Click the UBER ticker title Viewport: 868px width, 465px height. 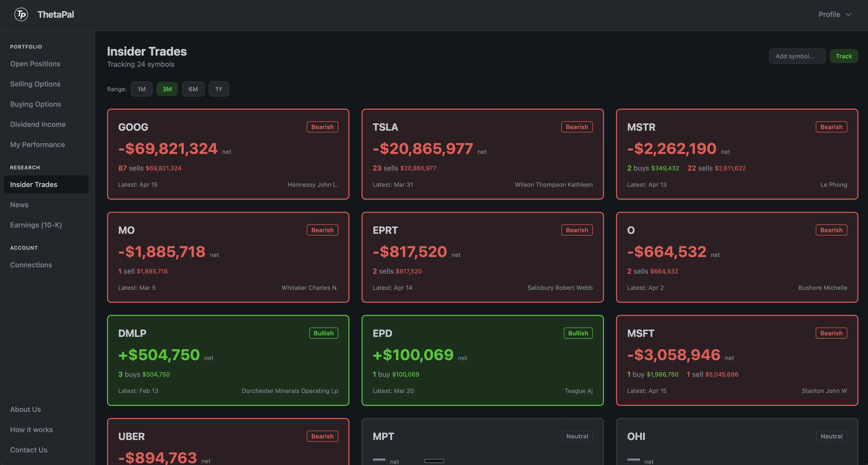pyautogui.click(x=132, y=437)
